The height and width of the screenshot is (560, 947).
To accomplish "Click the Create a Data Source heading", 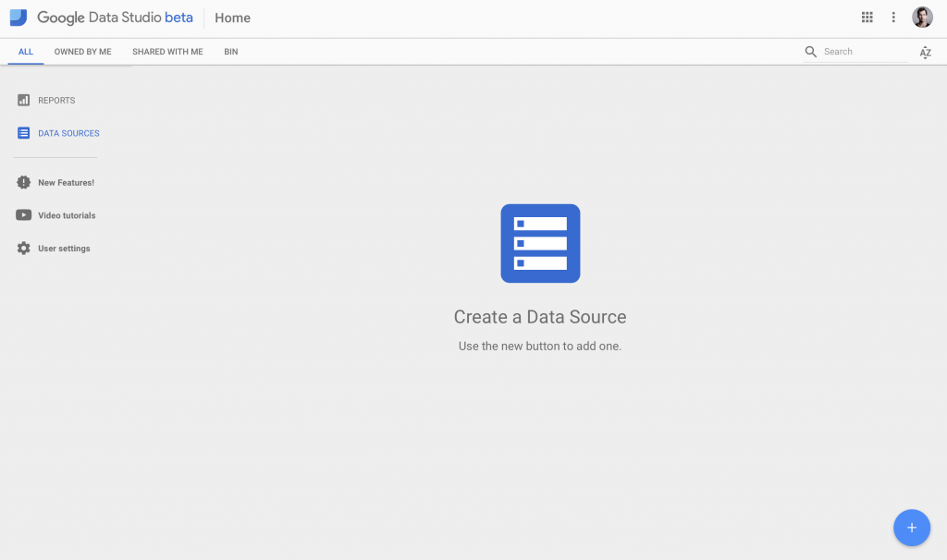I will pos(540,317).
